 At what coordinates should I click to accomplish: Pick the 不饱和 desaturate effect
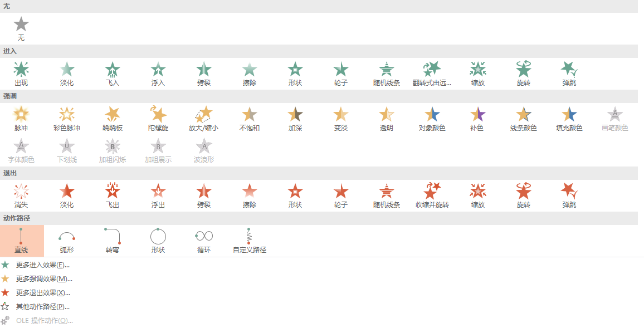click(x=250, y=119)
